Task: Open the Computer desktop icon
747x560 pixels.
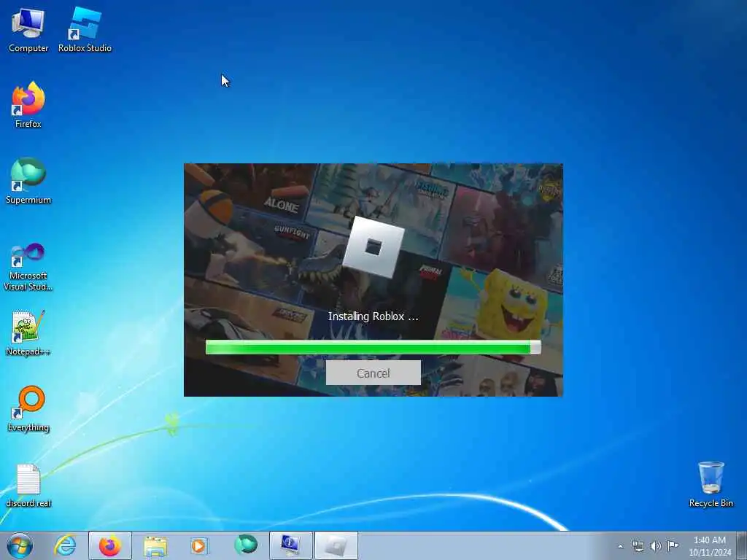Action: (x=28, y=31)
